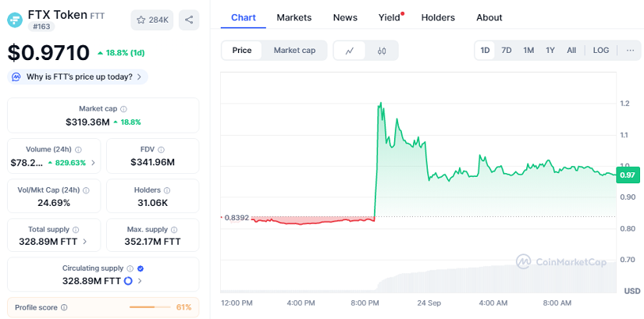Toggle chart to Price view
644x319 pixels.
pyautogui.click(x=242, y=51)
